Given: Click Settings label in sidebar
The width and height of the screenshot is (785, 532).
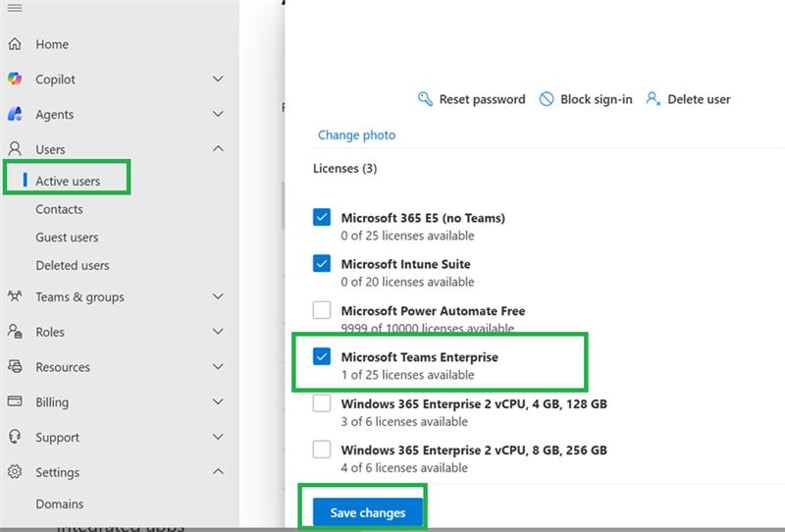Looking at the screenshot, I should click(57, 472).
